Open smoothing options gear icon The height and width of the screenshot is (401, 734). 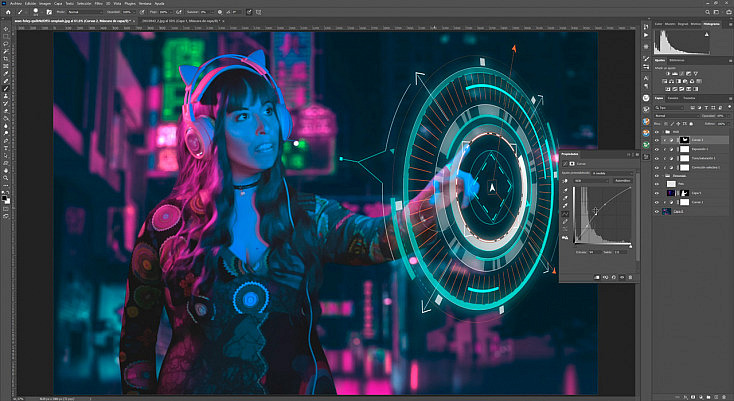(220, 12)
